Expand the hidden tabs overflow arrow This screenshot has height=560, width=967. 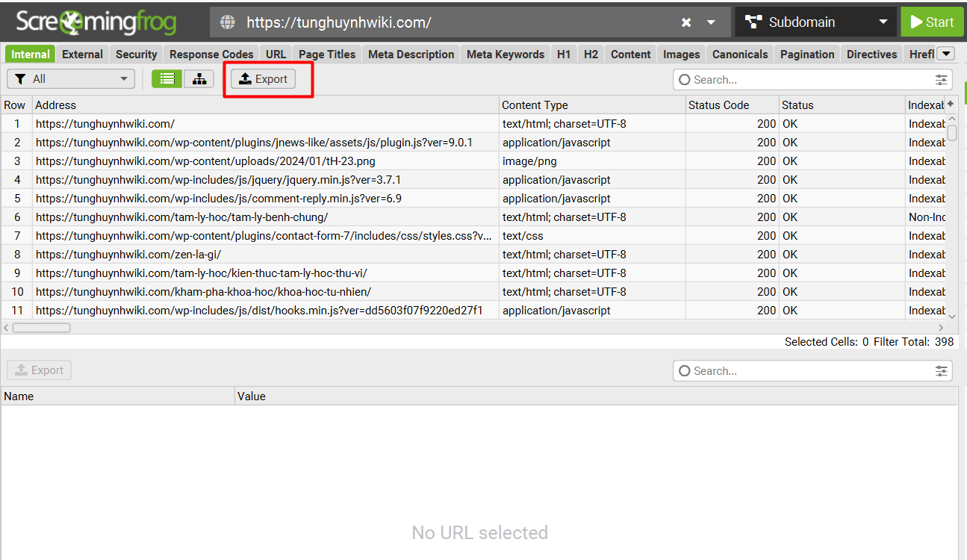coord(945,54)
